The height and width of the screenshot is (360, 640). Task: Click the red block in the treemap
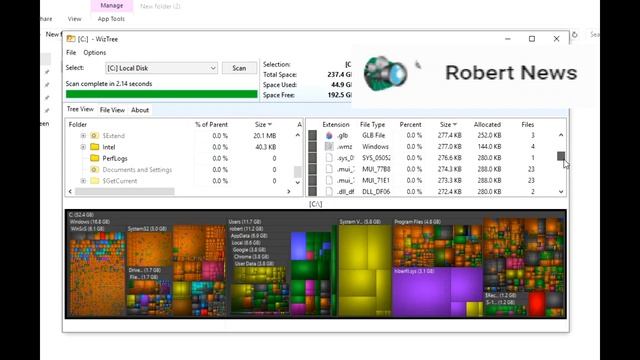536,303
